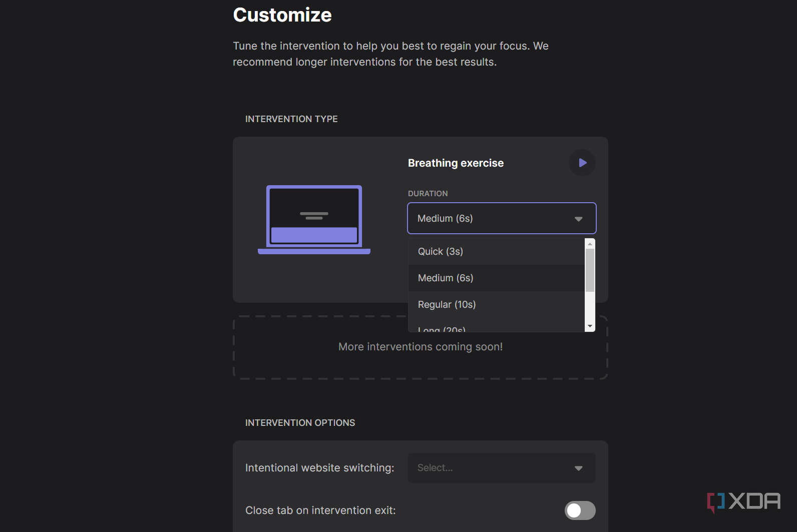The height and width of the screenshot is (532, 797).
Task: Click the INTERVENTION OPTIONS section heading
Action: point(300,423)
